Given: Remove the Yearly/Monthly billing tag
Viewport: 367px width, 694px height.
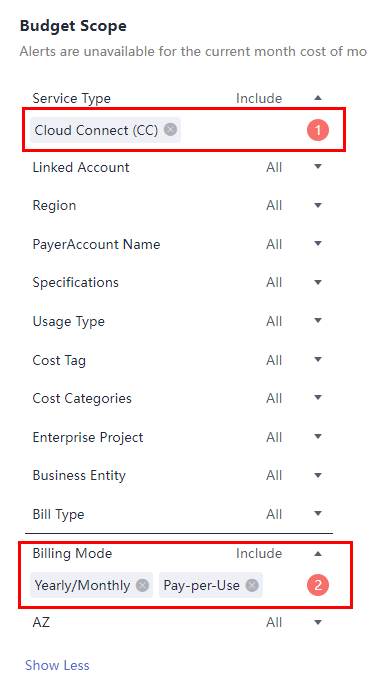Looking at the screenshot, I should 142,586.
